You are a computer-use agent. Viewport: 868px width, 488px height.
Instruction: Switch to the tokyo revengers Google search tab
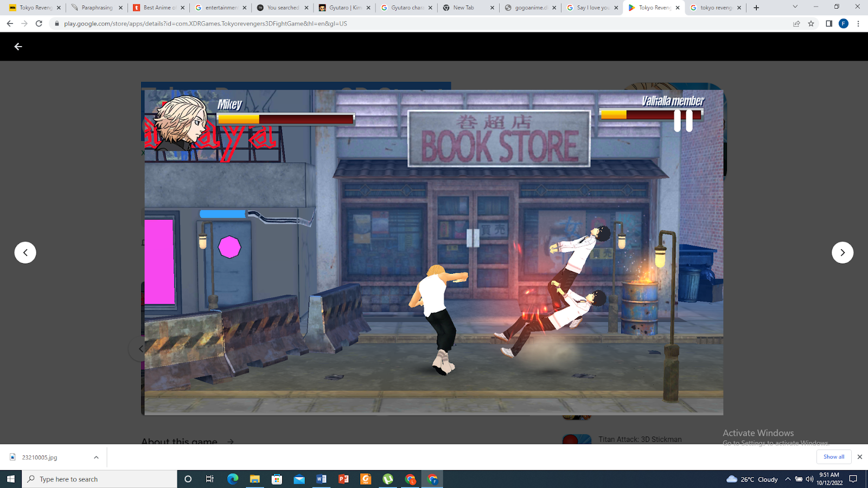[716, 8]
